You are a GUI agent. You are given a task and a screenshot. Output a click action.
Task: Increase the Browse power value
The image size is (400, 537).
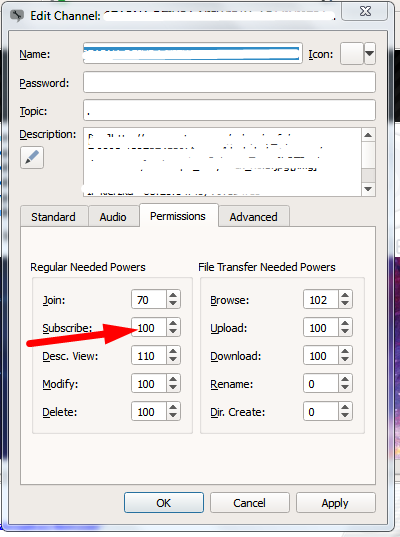pos(345,295)
